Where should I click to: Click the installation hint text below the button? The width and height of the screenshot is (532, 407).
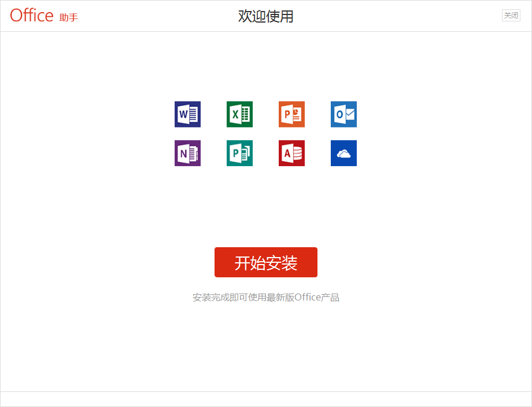(x=266, y=297)
